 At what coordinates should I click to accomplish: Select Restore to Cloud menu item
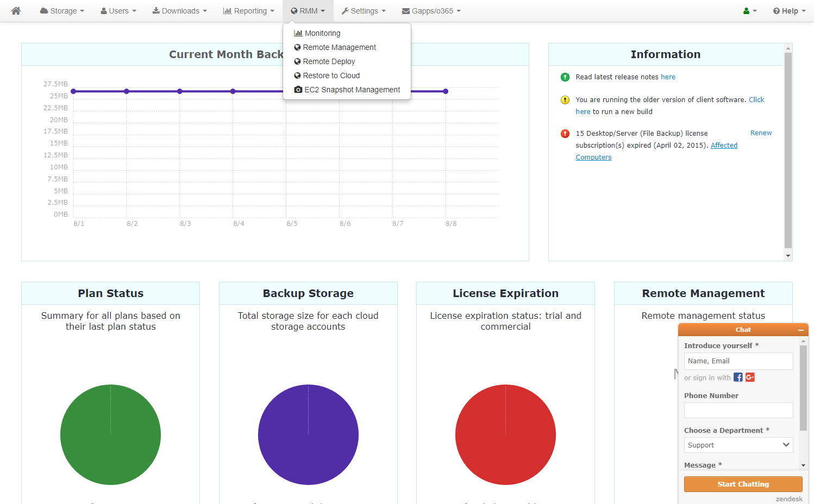(x=331, y=75)
